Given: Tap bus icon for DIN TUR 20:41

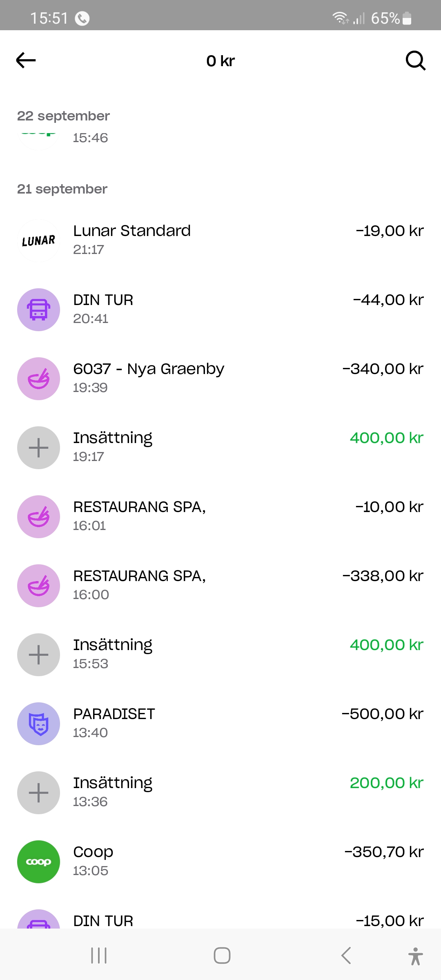Looking at the screenshot, I should [38, 310].
